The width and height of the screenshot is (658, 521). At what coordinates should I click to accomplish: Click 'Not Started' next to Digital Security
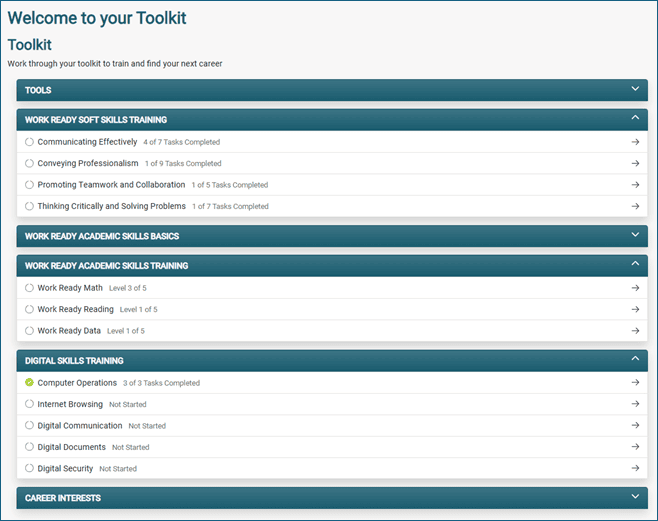tap(118, 469)
